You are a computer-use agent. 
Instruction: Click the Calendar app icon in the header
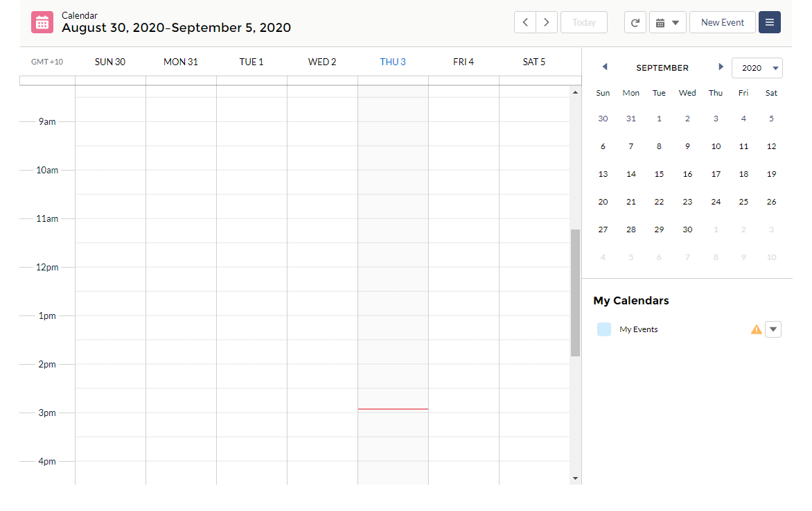point(42,21)
